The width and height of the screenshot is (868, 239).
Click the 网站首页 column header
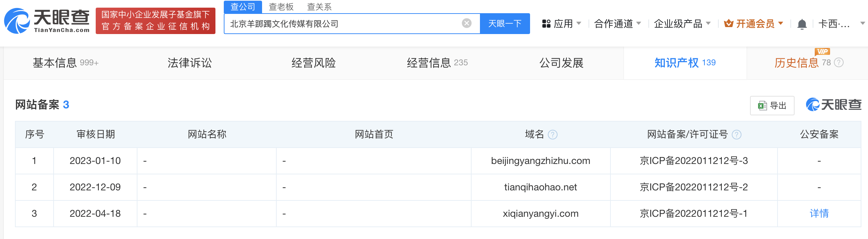point(374,134)
